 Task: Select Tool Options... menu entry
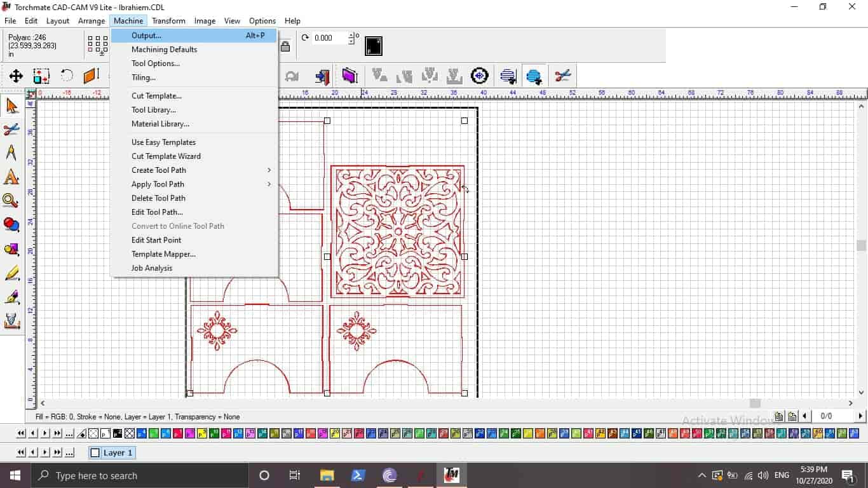[x=194, y=64]
